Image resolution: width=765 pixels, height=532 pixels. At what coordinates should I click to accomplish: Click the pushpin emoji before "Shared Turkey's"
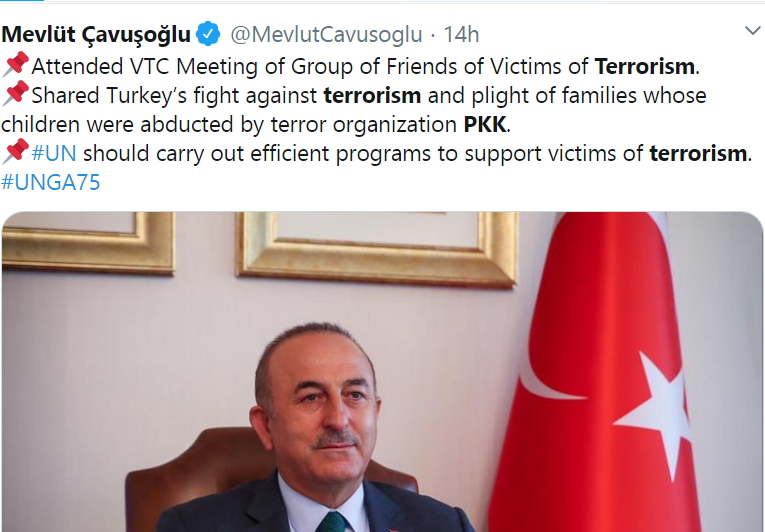[x=16, y=93]
